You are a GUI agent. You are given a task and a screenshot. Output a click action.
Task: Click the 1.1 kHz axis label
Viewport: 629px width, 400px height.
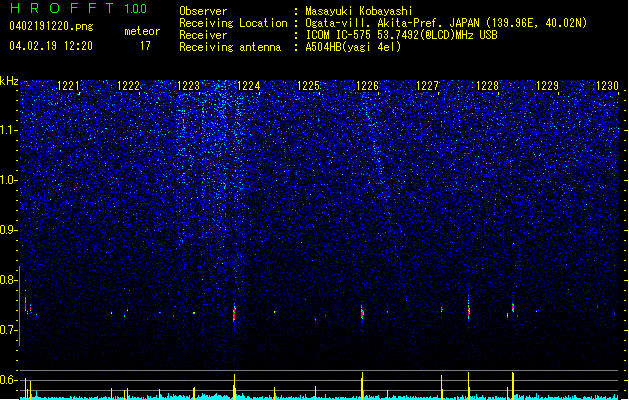(x=8, y=130)
